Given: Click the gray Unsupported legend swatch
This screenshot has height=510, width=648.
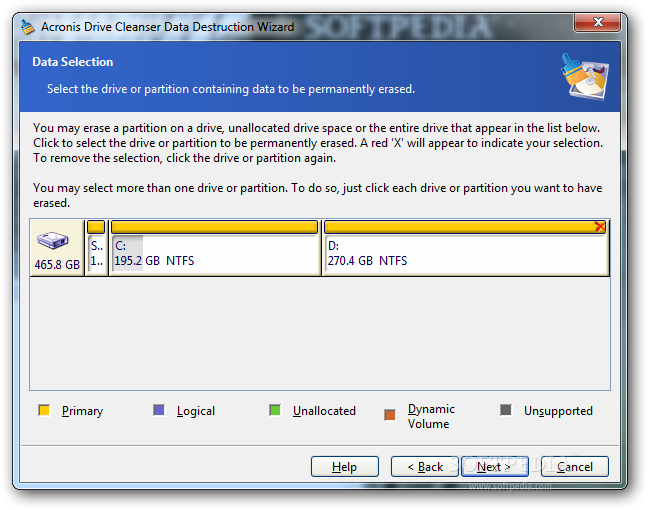Looking at the screenshot, I should pos(506,410).
